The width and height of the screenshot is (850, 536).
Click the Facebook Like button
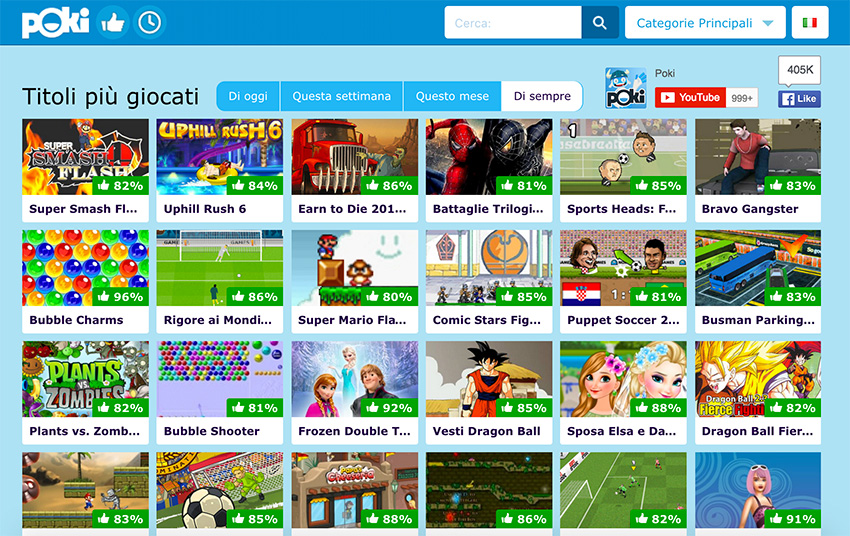point(800,99)
